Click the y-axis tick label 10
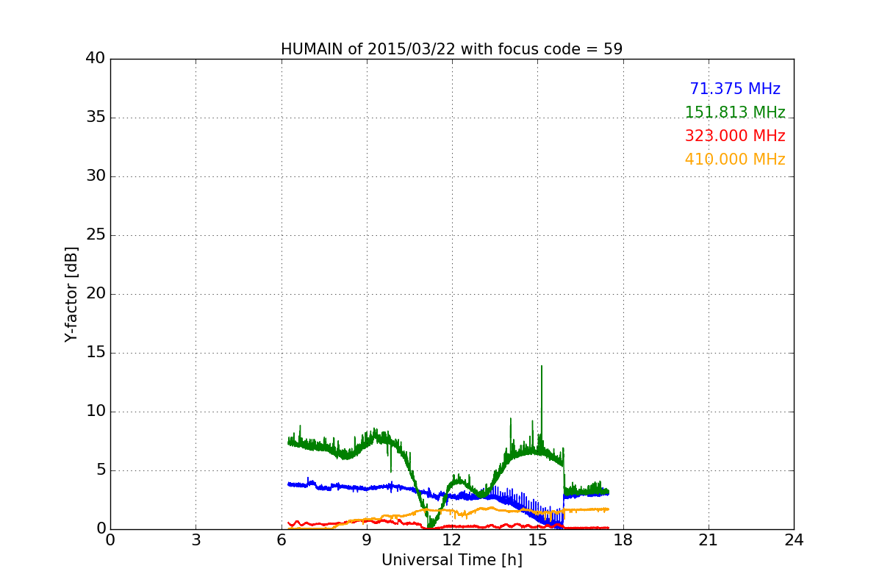This screenshot has height=588, width=882. coord(96,412)
